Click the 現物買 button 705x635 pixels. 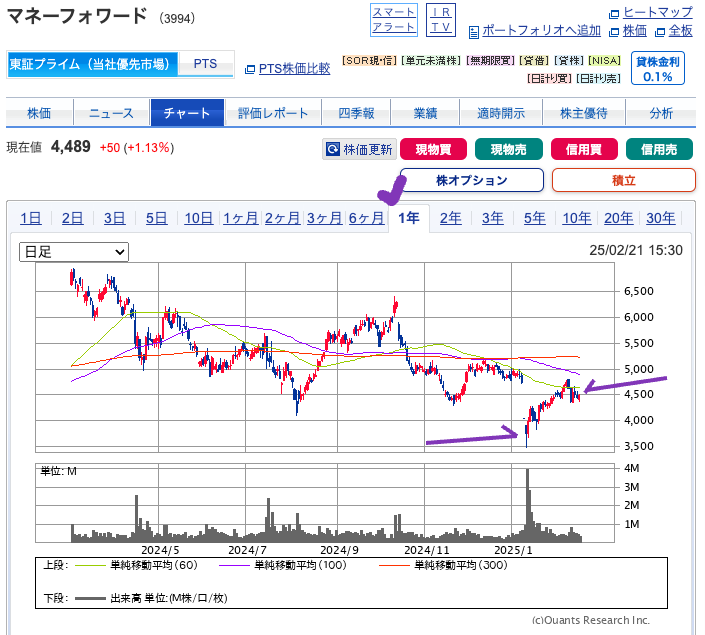click(x=433, y=149)
